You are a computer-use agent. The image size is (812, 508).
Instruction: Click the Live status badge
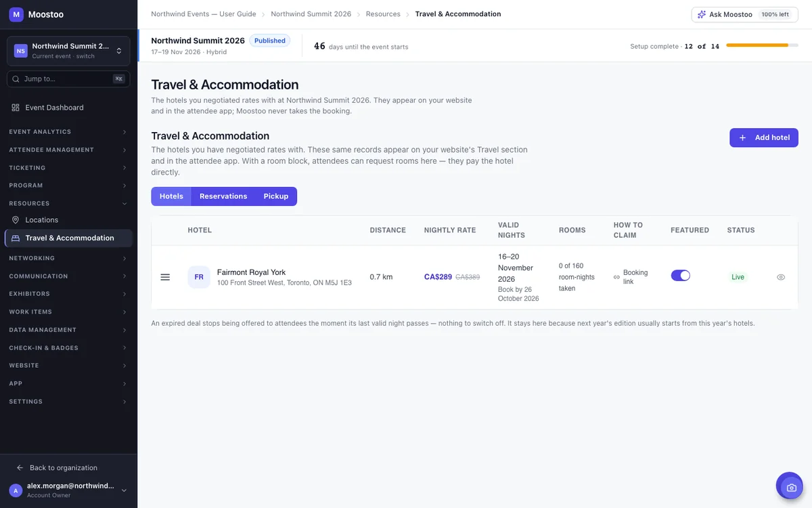coord(738,277)
